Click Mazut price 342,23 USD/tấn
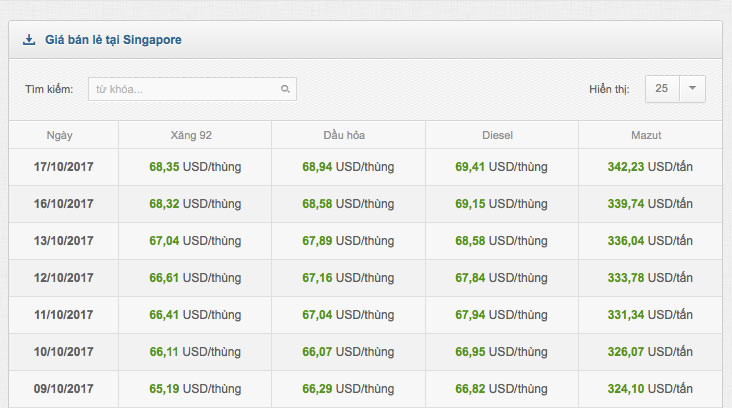The image size is (732, 408). coord(650,167)
